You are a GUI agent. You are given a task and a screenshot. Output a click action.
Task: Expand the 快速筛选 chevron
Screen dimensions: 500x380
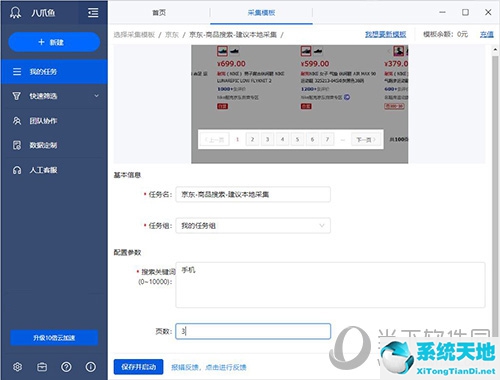coord(96,96)
